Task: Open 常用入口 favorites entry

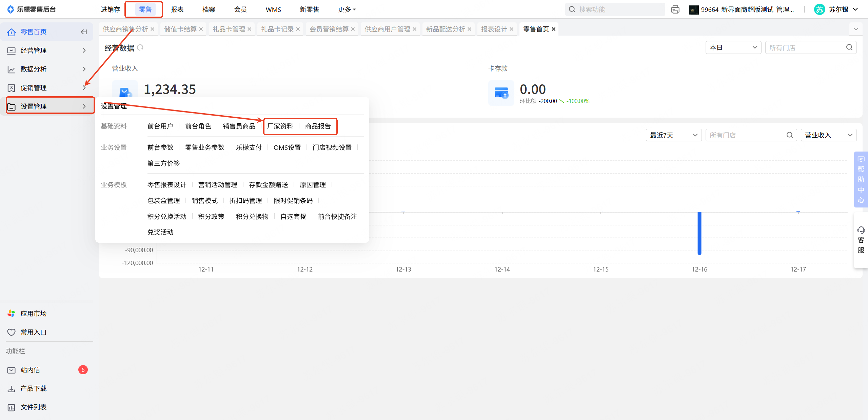Action: point(33,332)
